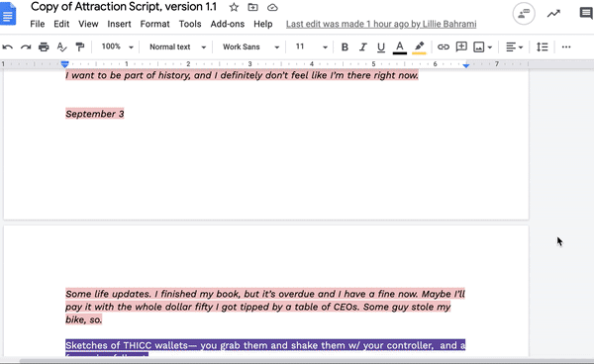The width and height of the screenshot is (594, 364).
Task: Show more toolbar options (three dots)
Action: [x=566, y=46]
